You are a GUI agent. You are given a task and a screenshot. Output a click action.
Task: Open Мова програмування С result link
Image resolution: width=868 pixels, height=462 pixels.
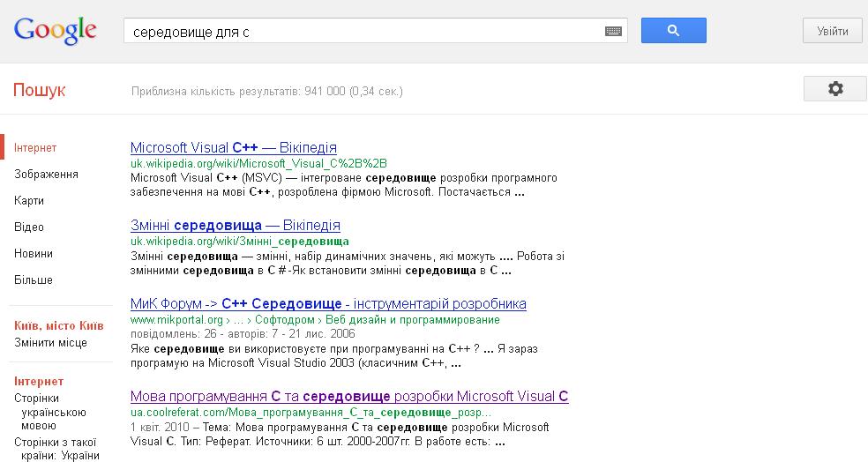[349, 397]
